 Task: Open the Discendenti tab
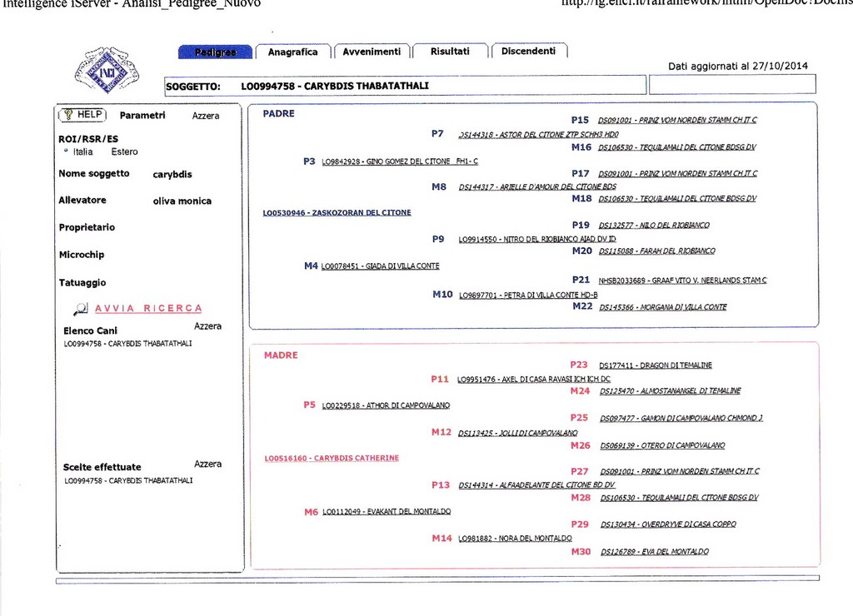(x=528, y=51)
